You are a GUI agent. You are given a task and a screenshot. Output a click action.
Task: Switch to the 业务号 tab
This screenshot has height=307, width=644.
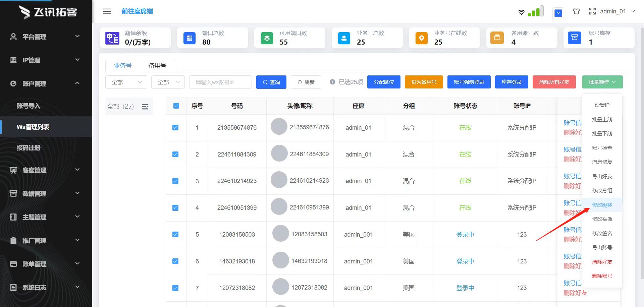[122, 66]
